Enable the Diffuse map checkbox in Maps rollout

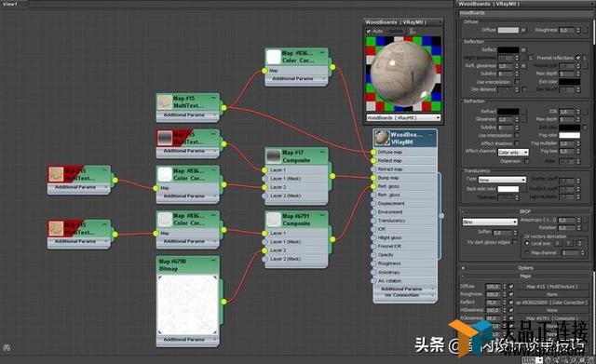(x=511, y=287)
